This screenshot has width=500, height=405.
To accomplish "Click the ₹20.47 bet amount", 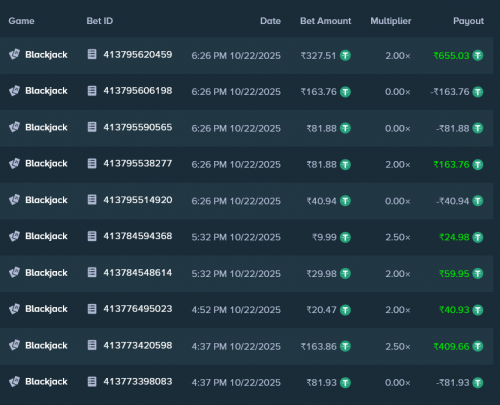I will pos(321,310).
